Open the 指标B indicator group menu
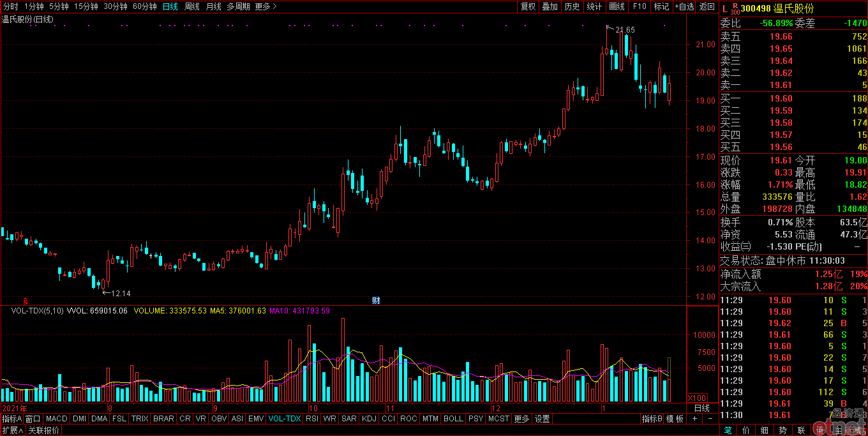The image size is (868, 436). 652,419
